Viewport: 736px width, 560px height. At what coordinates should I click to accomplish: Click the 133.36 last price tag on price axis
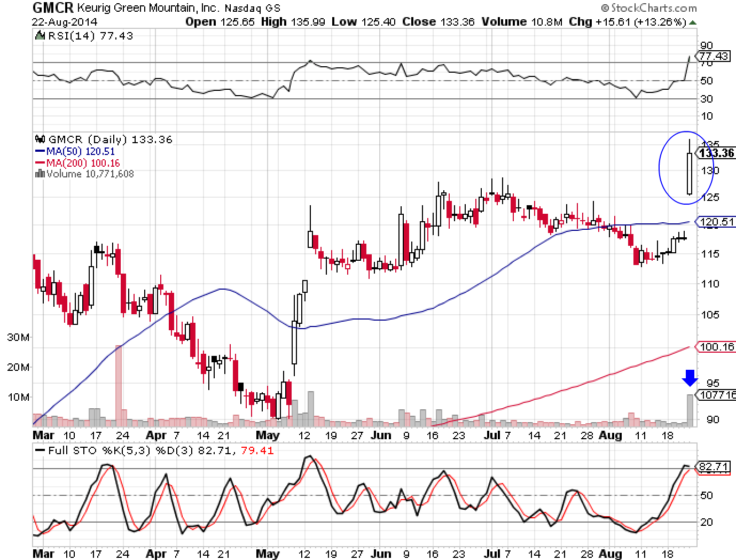click(x=716, y=153)
